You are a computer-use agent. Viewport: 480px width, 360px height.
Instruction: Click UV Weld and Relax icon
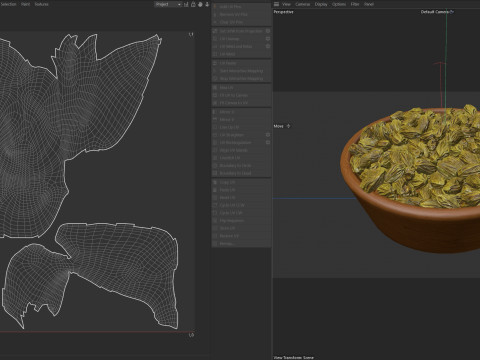[x=215, y=46]
